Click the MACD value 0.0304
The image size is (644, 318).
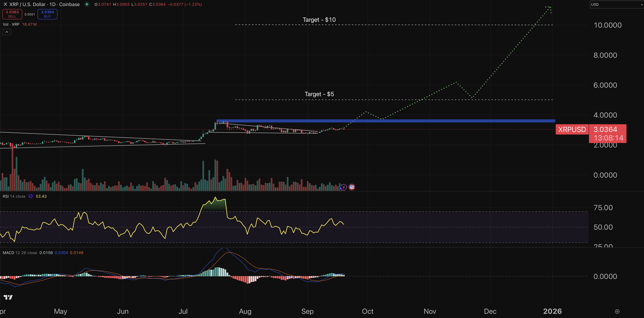pos(61,253)
